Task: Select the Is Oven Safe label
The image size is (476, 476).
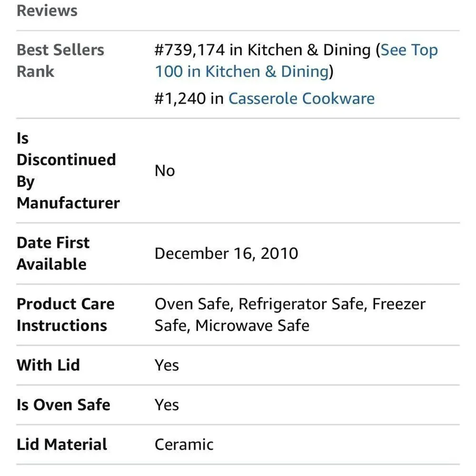Action: tap(63, 405)
